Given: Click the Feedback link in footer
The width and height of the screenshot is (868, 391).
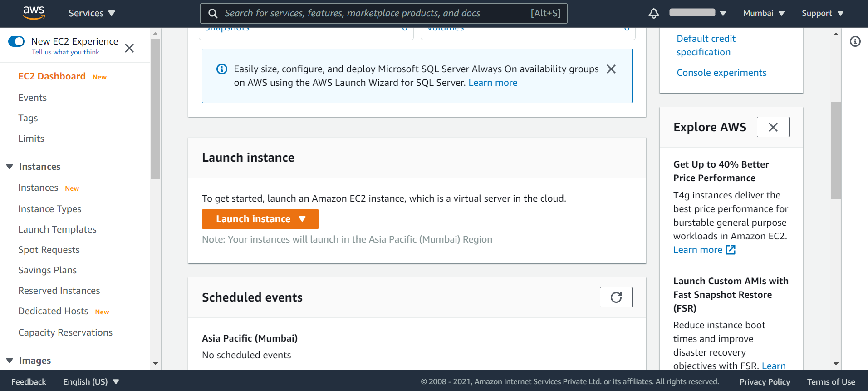Looking at the screenshot, I should 29,382.
